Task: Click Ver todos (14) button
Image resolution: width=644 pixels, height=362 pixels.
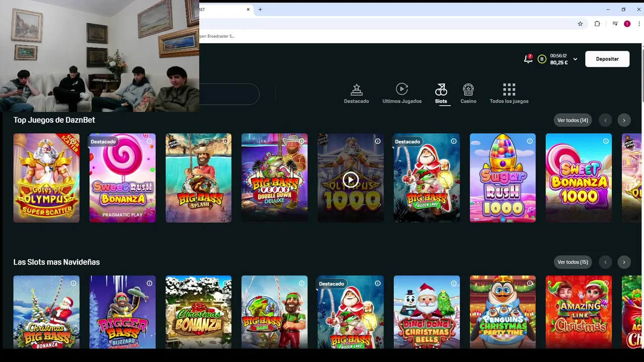Action: pyautogui.click(x=573, y=120)
